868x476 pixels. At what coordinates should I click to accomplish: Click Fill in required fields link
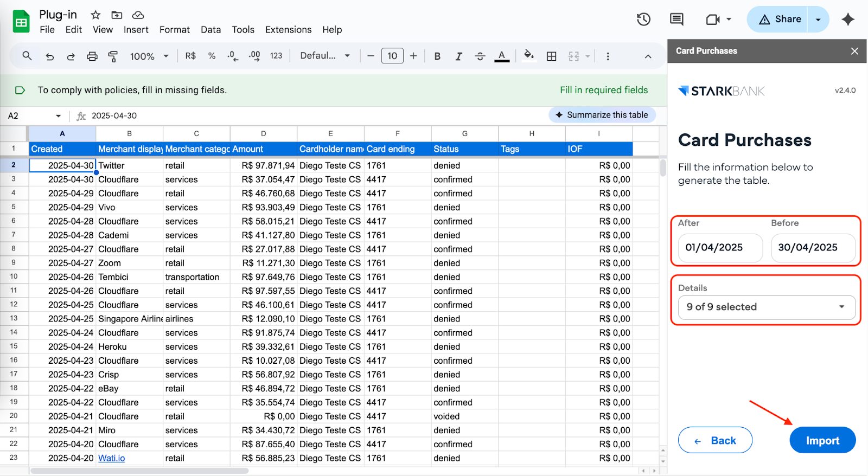coord(604,90)
